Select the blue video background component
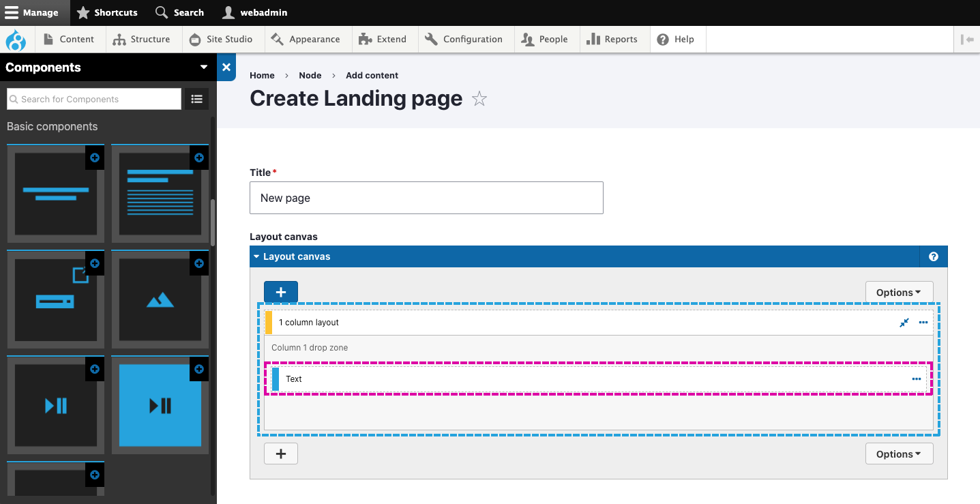The height and width of the screenshot is (504, 980). 160,406
